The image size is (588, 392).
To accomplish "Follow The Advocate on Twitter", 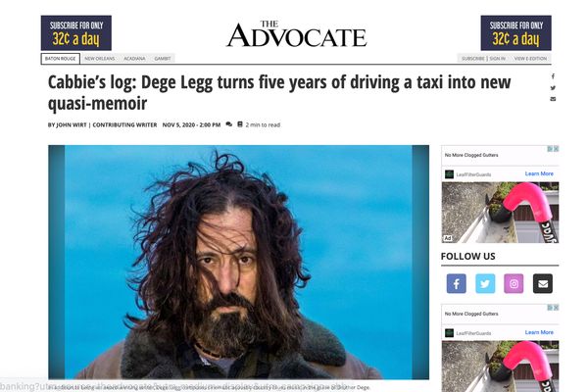I will click(x=485, y=283).
